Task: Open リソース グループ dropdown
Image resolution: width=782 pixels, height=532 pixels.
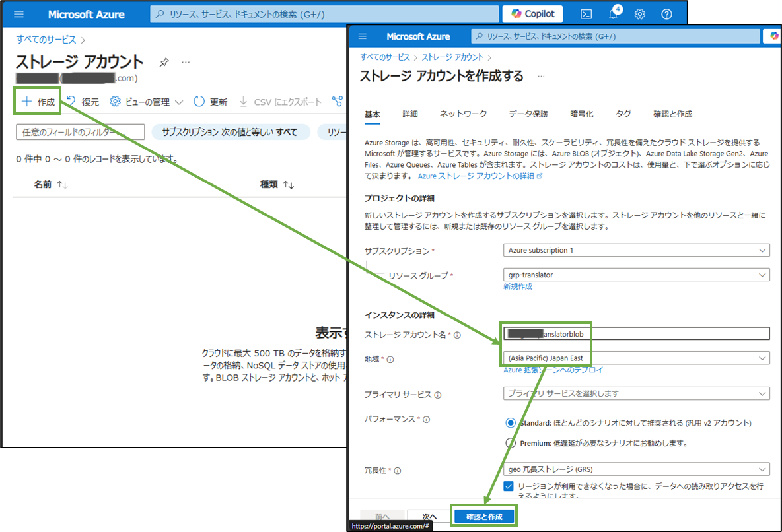Action: coord(637,275)
